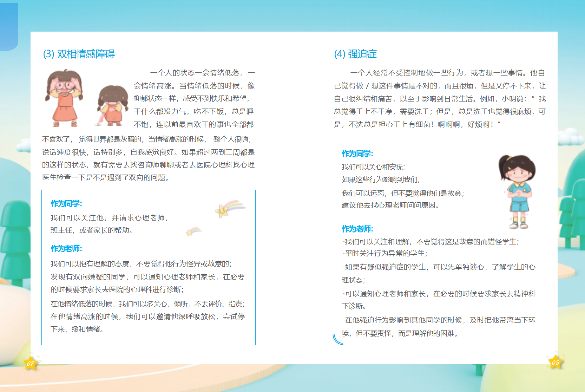Click the line starting "我们可以远离"

point(403,194)
